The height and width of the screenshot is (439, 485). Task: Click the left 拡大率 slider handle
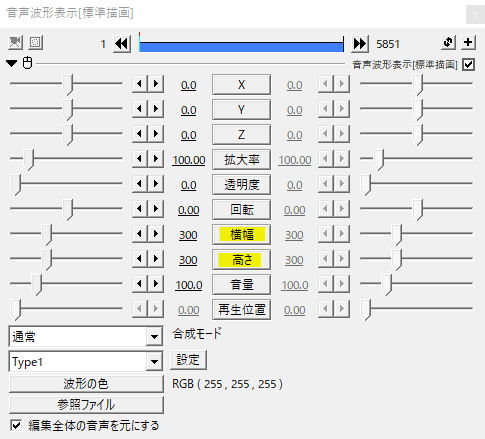coord(29,160)
